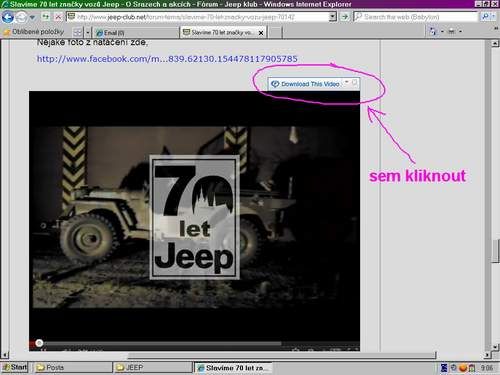500x375 pixels.
Task: Go back with the browser Back arrow
Action: [x=8, y=17]
